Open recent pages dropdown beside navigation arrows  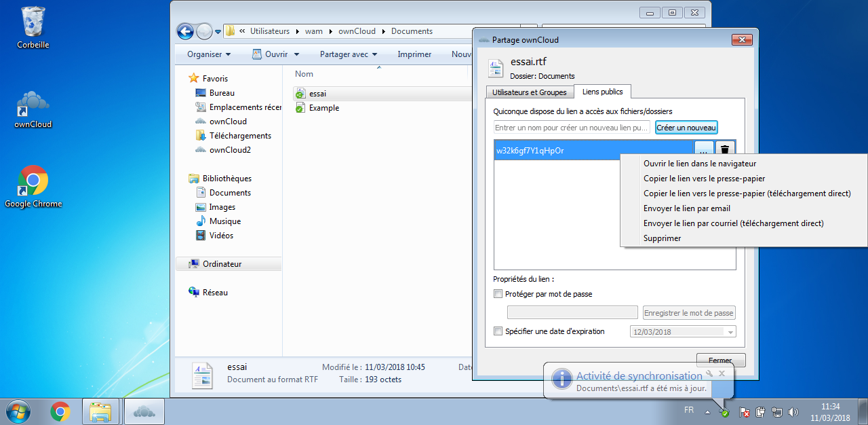point(218,32)
